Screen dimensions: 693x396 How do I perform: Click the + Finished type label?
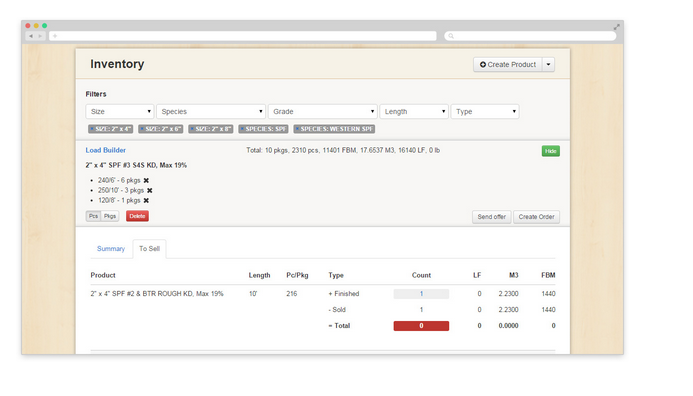[344, 294]
